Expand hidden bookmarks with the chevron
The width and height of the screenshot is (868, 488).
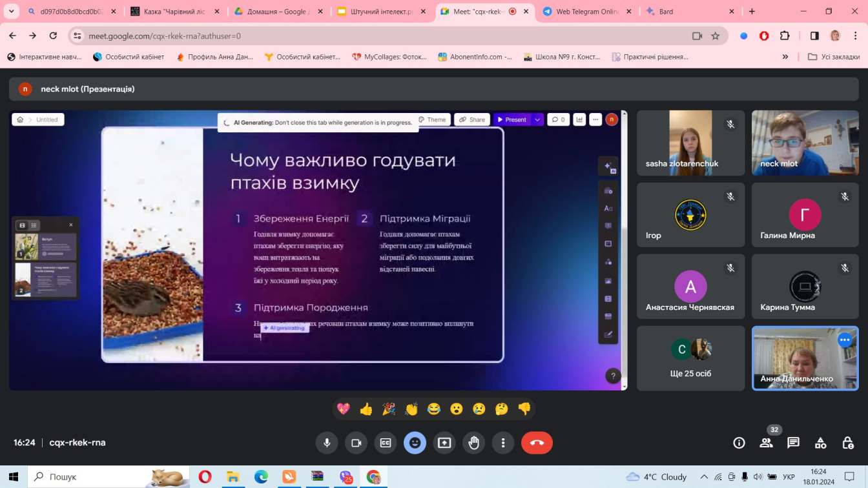[x=785, y=57]
